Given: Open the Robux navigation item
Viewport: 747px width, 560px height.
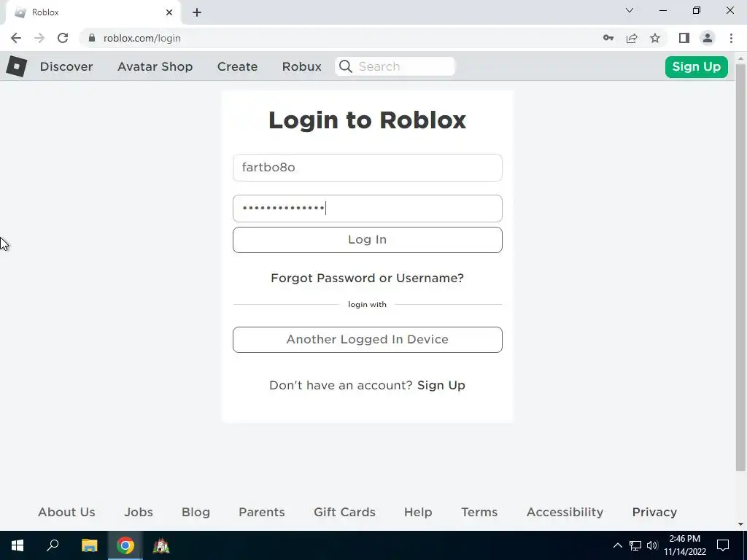Looking at the screenshot, I should click(x=301, y=66).
